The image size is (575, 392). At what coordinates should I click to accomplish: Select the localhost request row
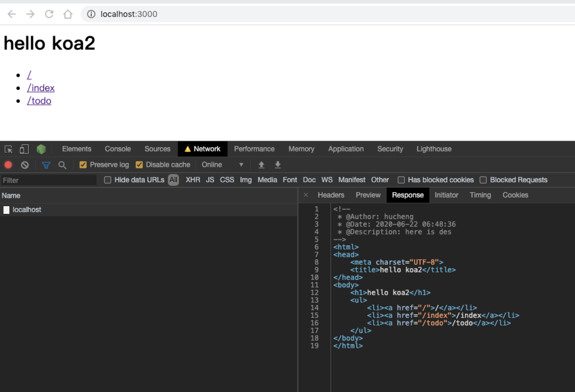click(x=149, y=210)
